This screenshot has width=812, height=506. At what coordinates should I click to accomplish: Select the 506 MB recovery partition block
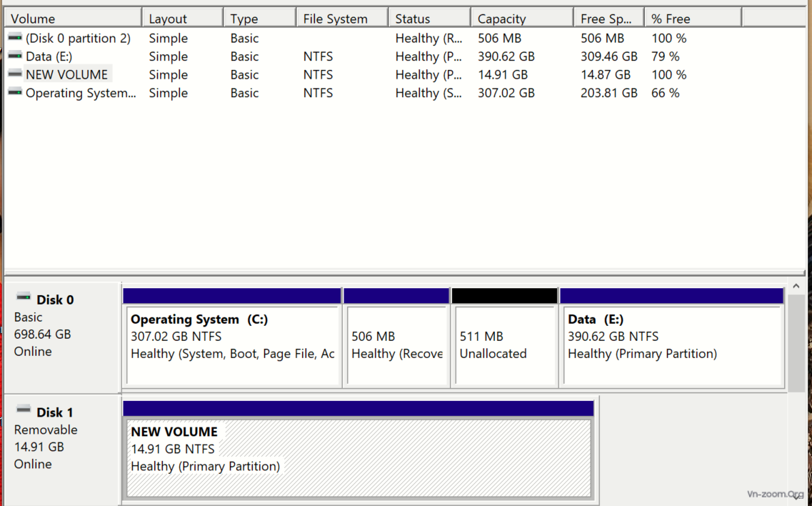click(x=396, y=345)
